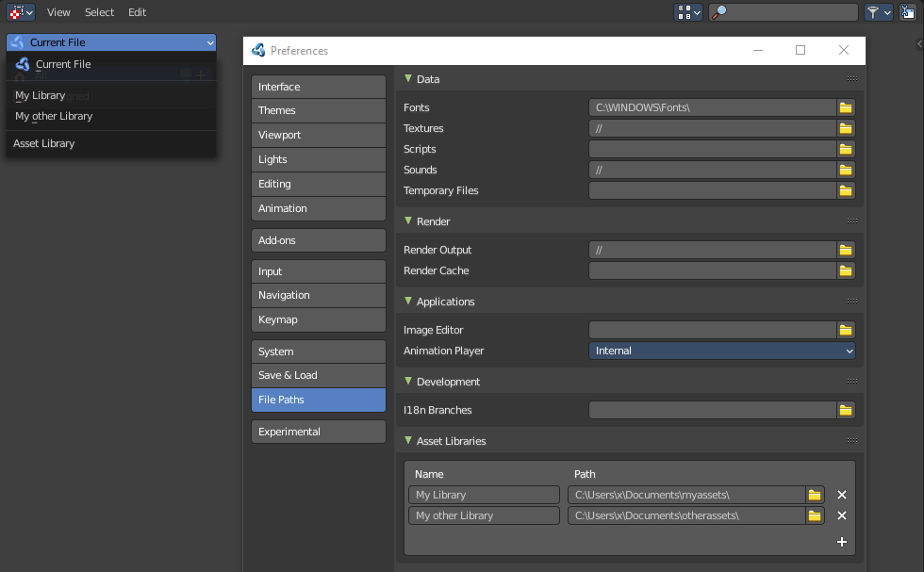Click the Scripts path field
Viewport: 924px width, 572px height.
[713, 149]
